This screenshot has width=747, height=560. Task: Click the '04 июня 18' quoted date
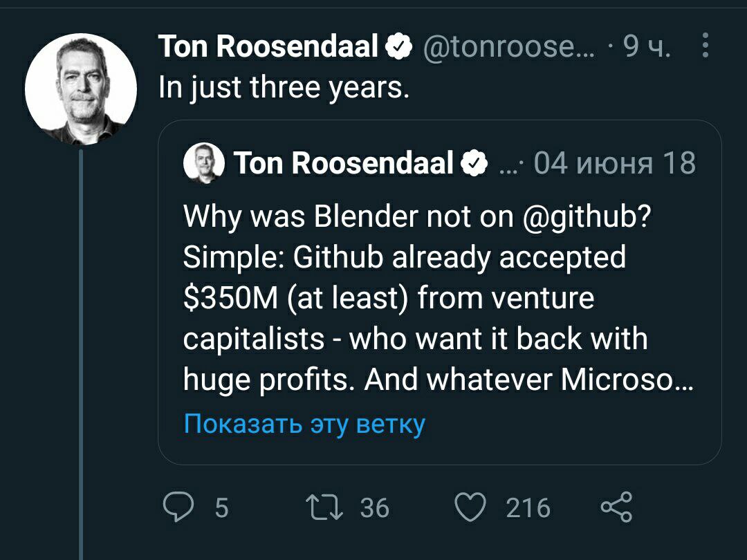click(x=615, y=163)
